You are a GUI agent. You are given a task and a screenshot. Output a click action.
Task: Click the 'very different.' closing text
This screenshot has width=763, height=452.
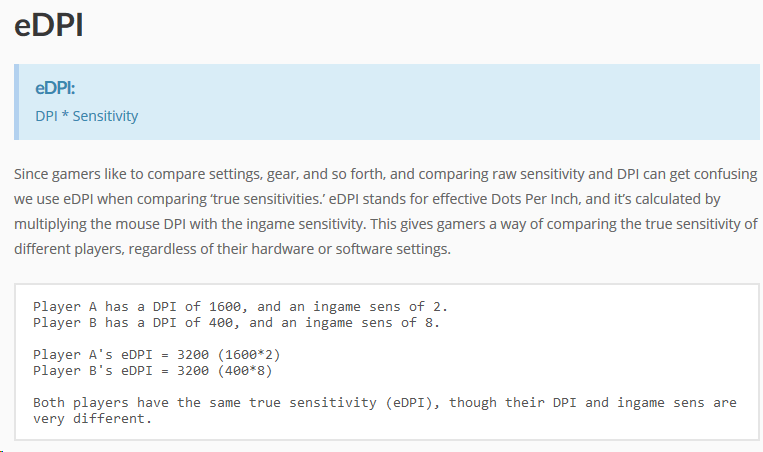[92, 419]
